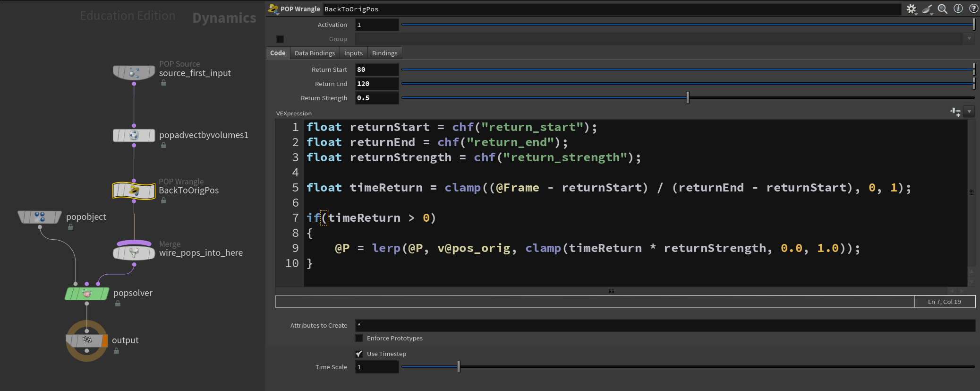Viewport: 980px width, 391px height.
Task: Click the Return Strength slider handle
Action: (x=688, y=98)
